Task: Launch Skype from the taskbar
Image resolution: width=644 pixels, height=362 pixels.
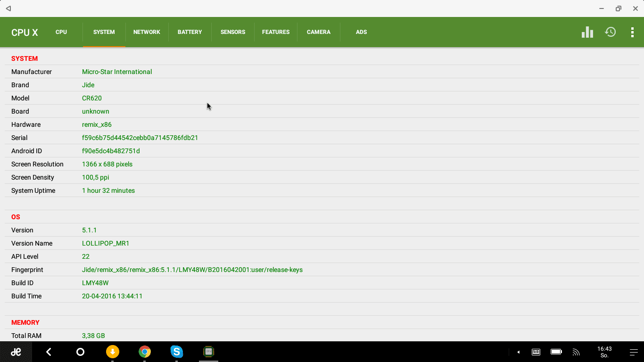Action: (x=176, y=352)
